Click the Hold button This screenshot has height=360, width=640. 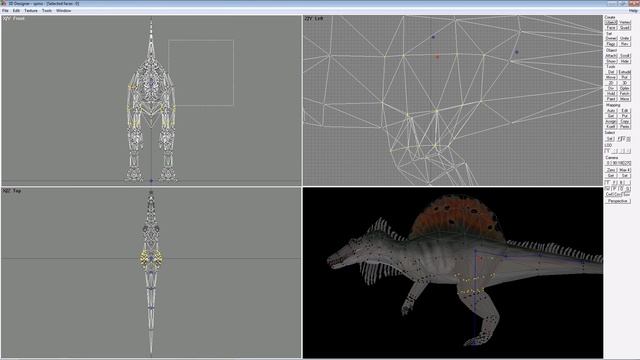click(x=611, y=93)
